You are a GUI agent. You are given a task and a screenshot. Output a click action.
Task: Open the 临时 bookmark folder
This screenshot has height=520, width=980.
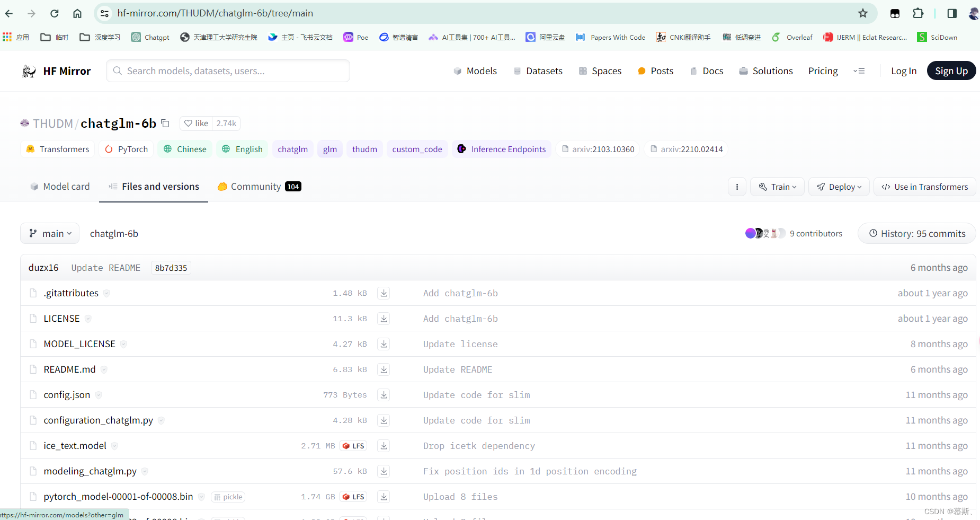[x=55, y=37]
